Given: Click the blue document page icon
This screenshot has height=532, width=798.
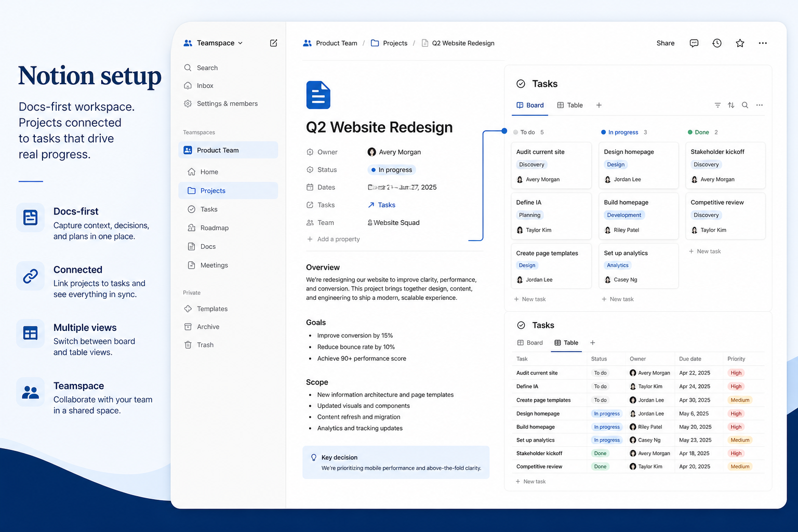Looking at the screenshot, I should click(x=318, y=95).
